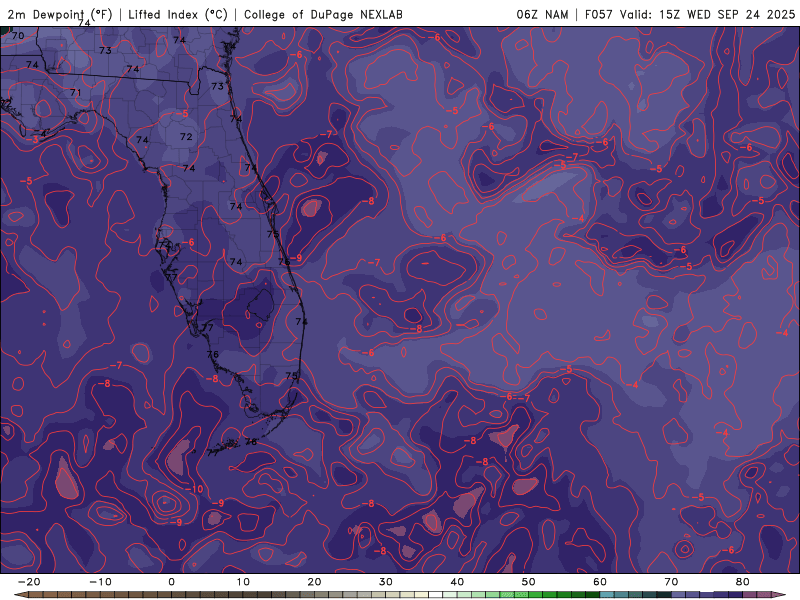Click the "Lifted Index (°C)" title text

(x=178, y=14)
